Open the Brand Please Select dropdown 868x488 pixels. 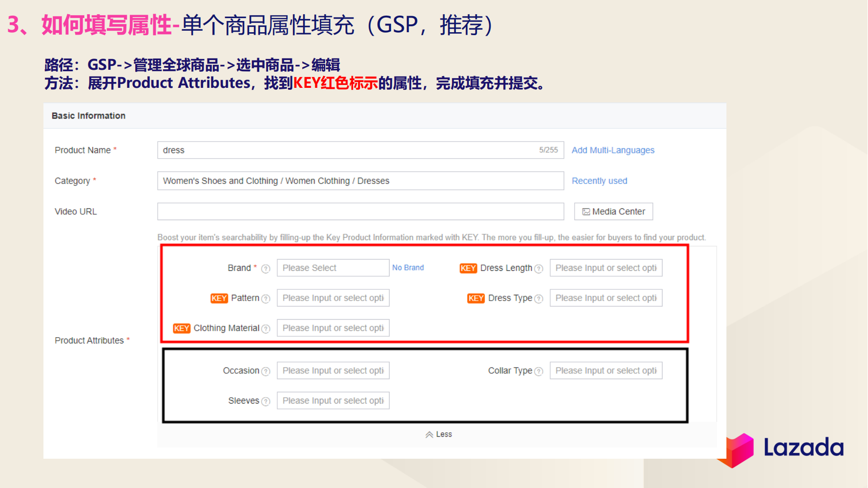(x=332, y=267)
